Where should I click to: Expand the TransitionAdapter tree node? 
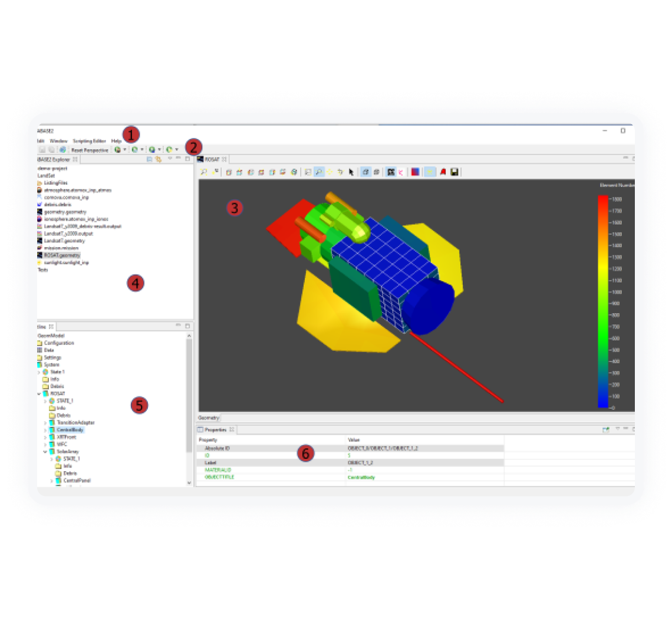click(45, 423)
